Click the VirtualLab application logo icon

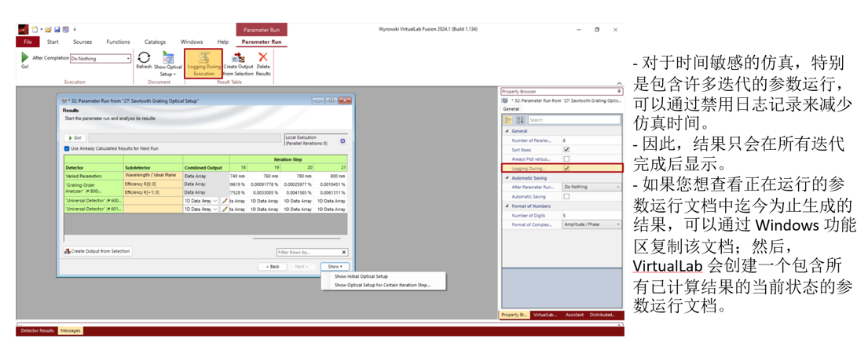(23, 29)
